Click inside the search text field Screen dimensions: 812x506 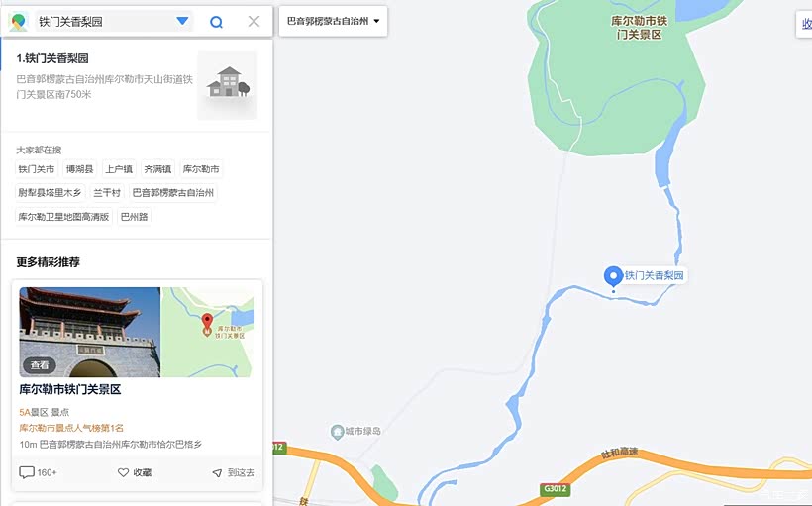[x=106, y=21]
